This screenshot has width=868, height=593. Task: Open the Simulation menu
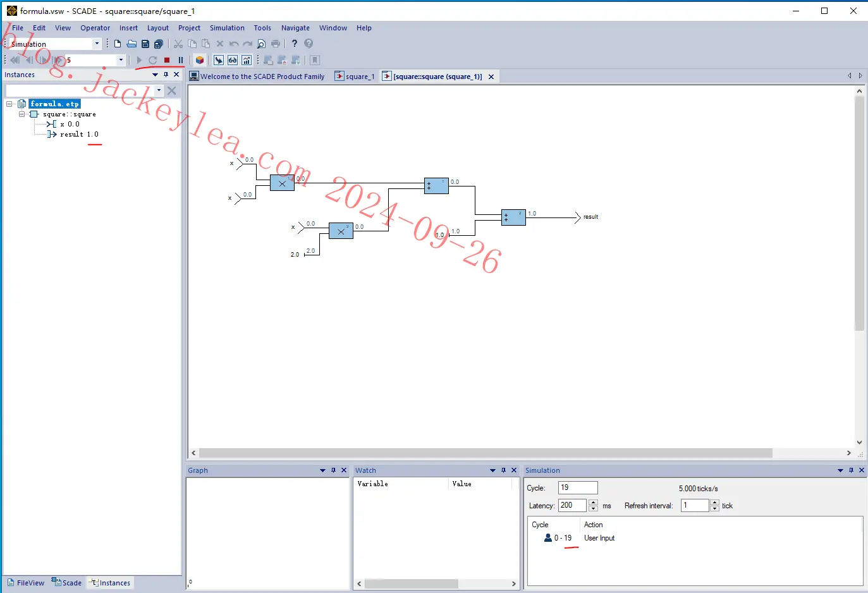(x=227, y=28)
